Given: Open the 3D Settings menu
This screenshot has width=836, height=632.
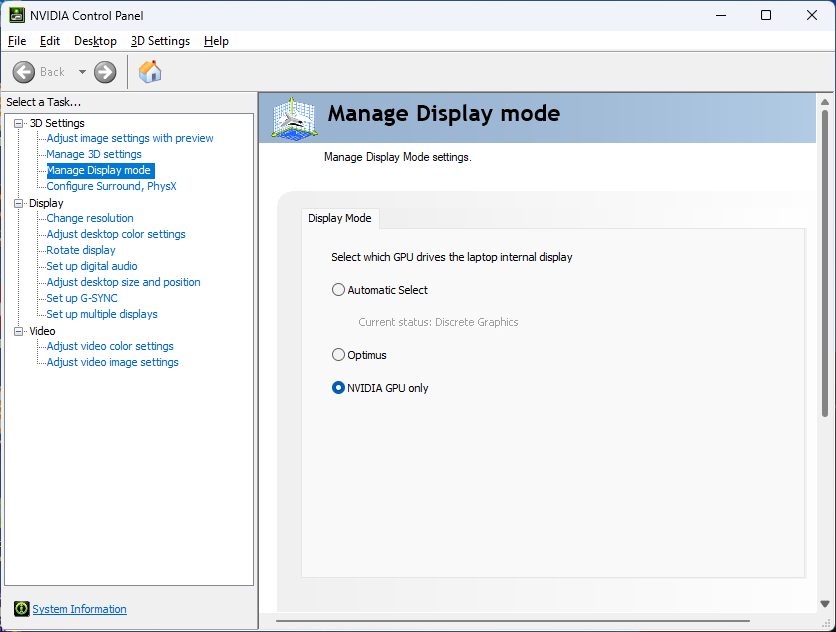Looking at the screenshot, I should pyautogui.click(x=160, y=41).
